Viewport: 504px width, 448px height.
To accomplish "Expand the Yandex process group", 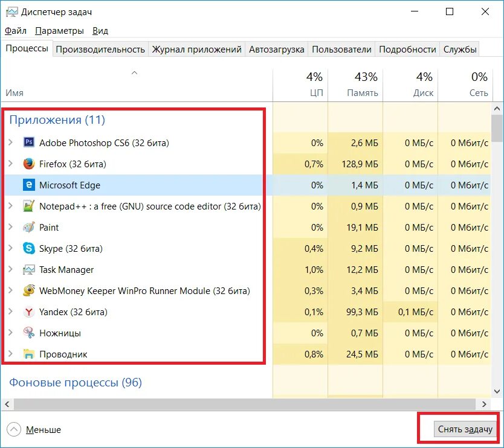I will (x=11, y=312).
